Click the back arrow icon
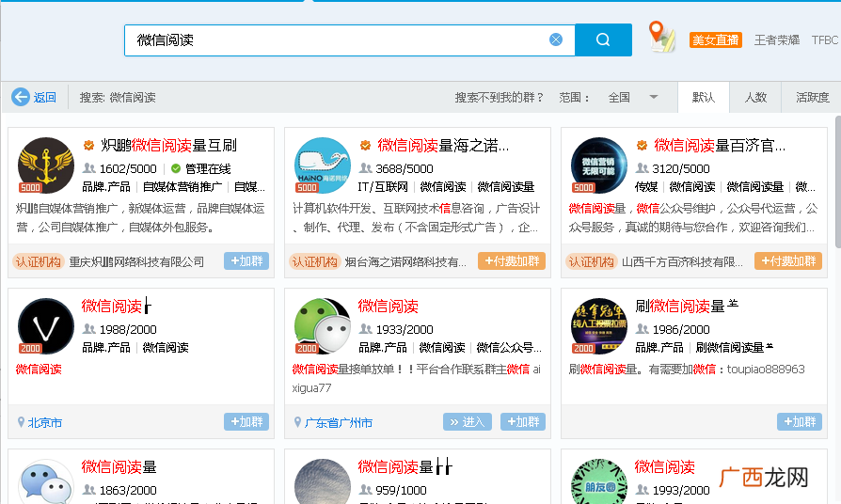This screenshot has width=841, height=504. click(x=21, y=97)
